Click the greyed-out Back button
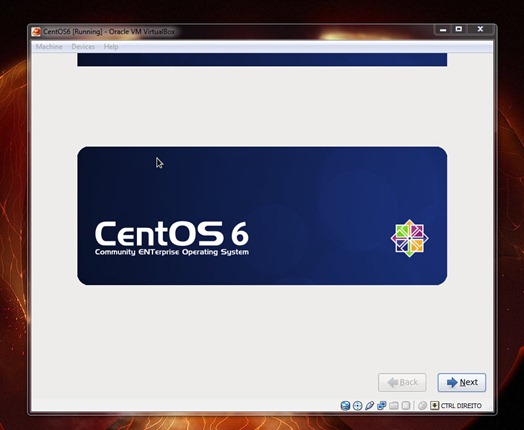The image size is (524, 430). [402, 382]
